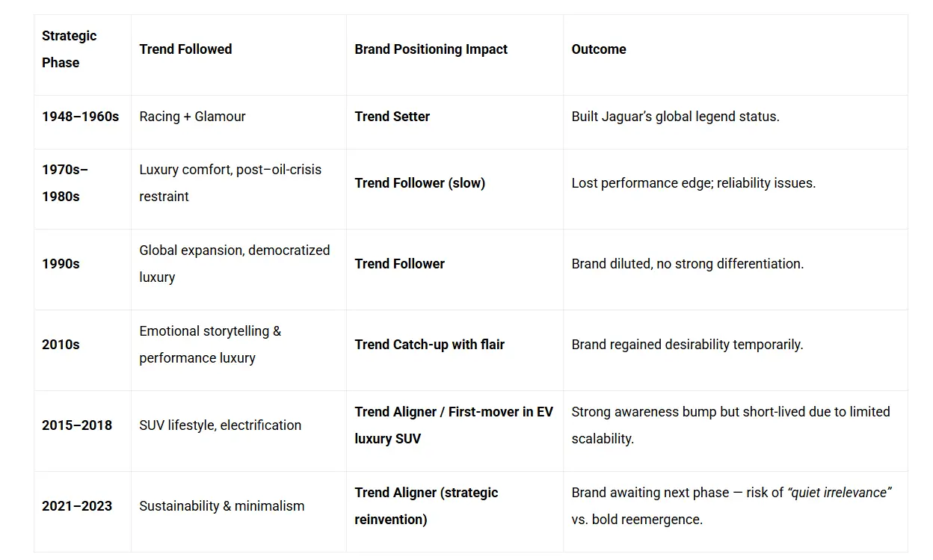Select the "Brand Positioning Impact" header

(431, 49)
